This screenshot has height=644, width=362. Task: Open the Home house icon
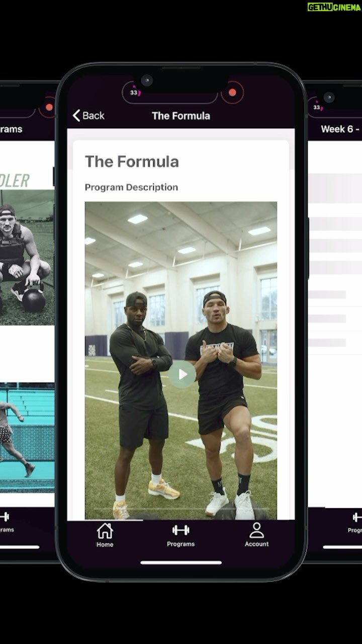coord(105,531)
